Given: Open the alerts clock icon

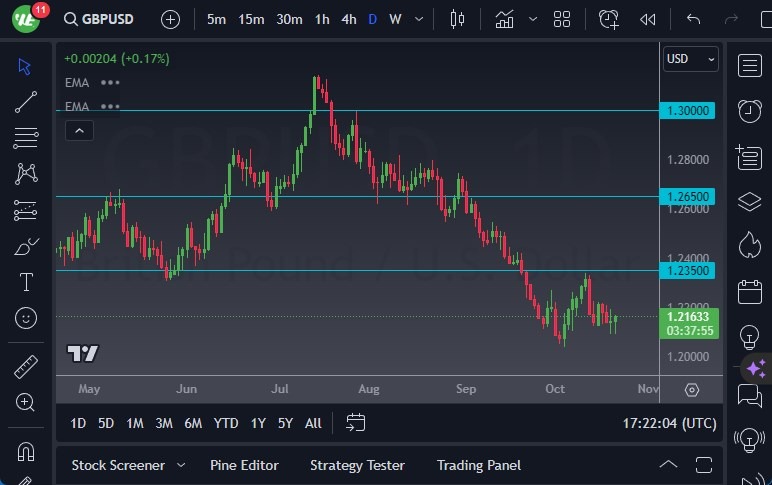Looking at the screenshot, I should pos(749,110).
